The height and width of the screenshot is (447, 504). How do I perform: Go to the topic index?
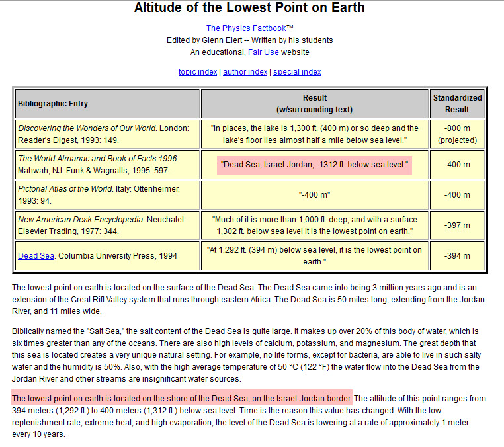pos(198,72)
